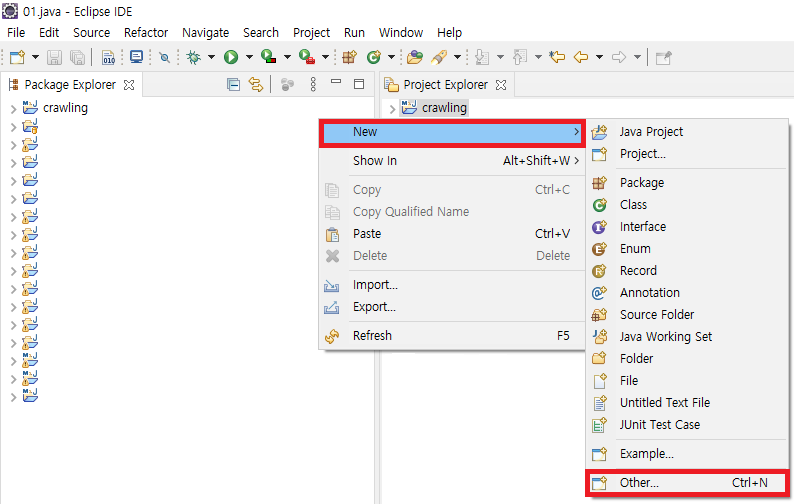Choose New in the context menu
Viewport: 794px width, 504px height.
[452, 132]
